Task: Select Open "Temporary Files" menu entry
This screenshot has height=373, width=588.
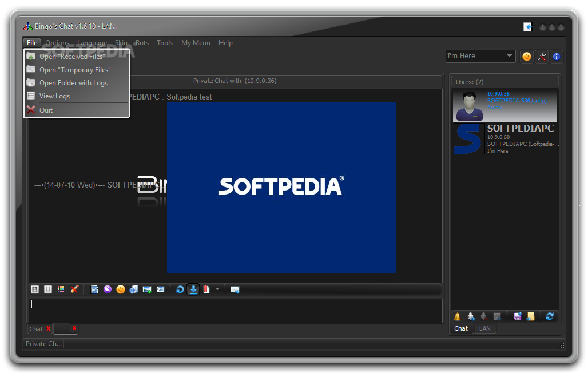Action: pyautogui.click(x=77, y=69)
